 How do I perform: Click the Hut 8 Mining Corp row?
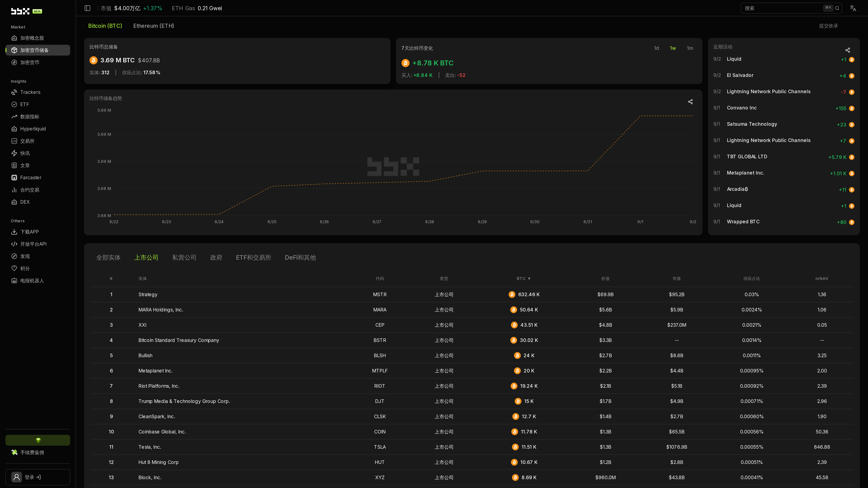[x=471, y=462]
